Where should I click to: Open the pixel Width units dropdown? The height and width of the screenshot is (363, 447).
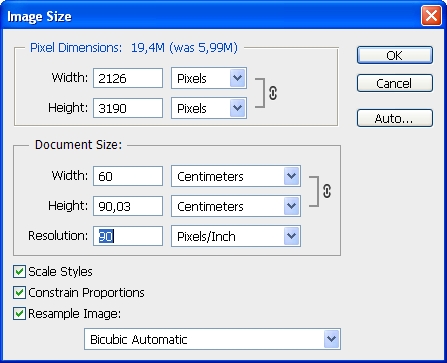pos(209,78)
